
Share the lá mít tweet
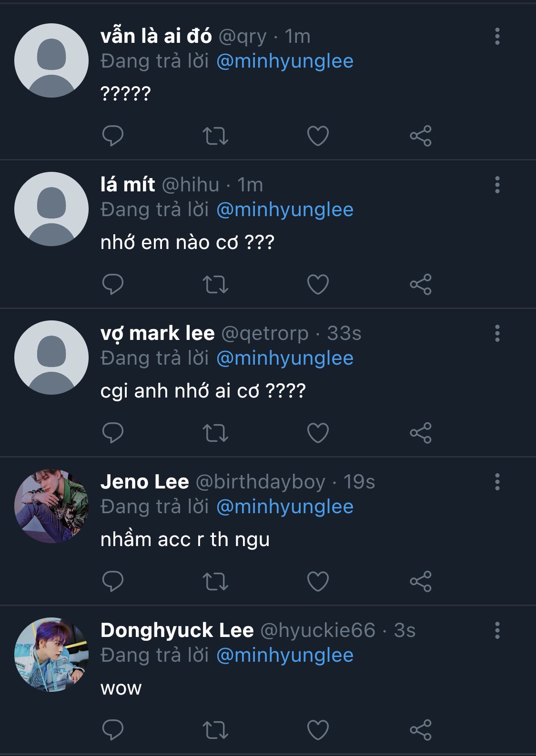click(420, 284)
